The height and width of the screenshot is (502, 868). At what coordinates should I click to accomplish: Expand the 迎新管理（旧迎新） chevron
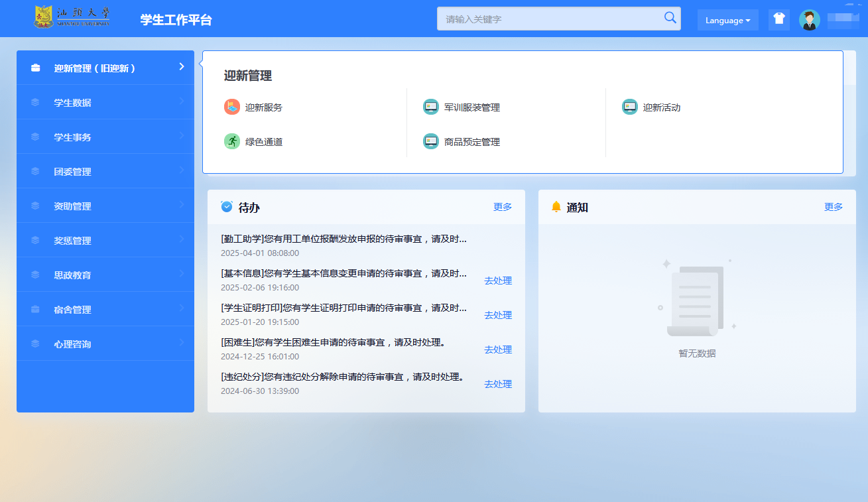click(x=182, y=66)
